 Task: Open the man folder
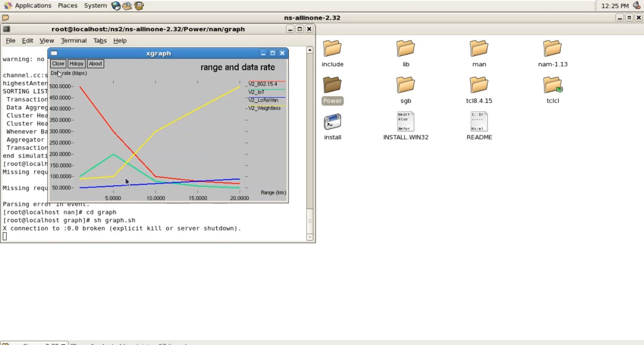pyautogui.click(x=479, y=49)
